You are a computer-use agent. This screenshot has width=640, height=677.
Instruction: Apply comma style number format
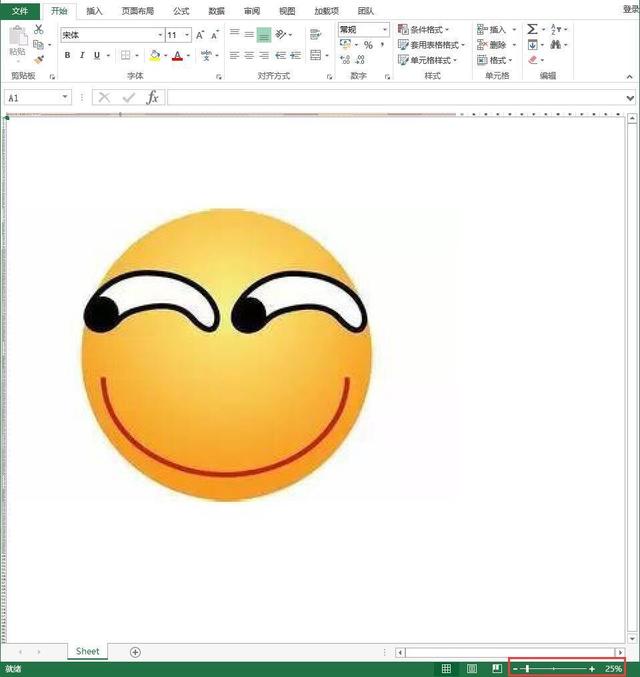(x=383, y=44)
